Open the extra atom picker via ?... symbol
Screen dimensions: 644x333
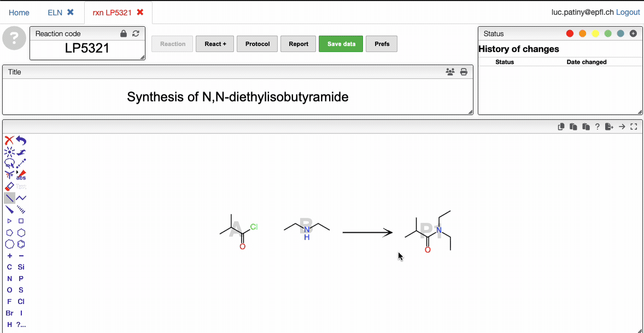tap(22, 324)
